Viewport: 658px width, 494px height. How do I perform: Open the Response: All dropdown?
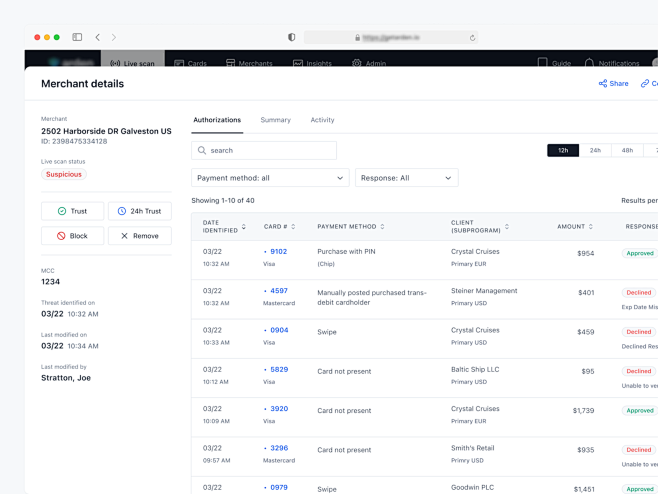(x=406, y=178)
